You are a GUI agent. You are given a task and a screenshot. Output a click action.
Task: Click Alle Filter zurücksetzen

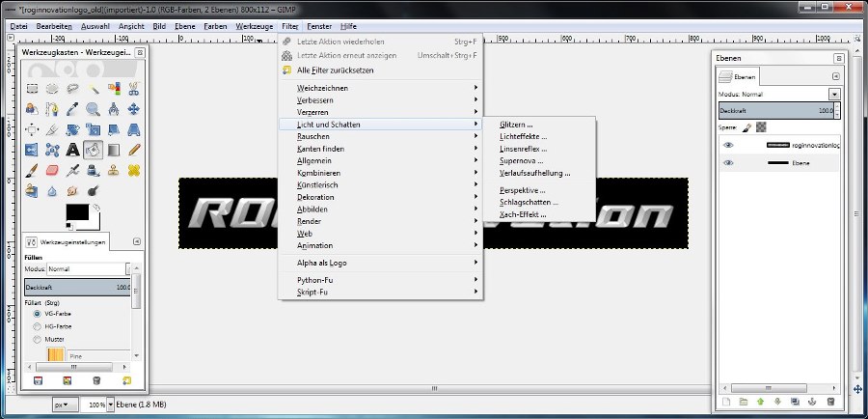(335, 70)
